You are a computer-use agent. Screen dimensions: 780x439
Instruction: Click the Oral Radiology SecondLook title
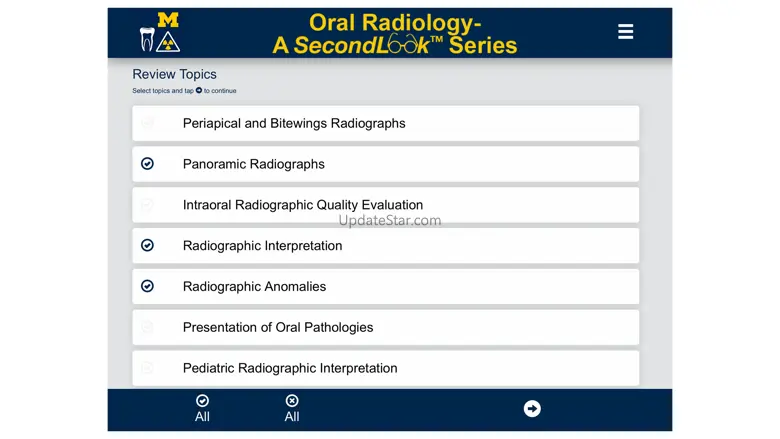(395, 34)
